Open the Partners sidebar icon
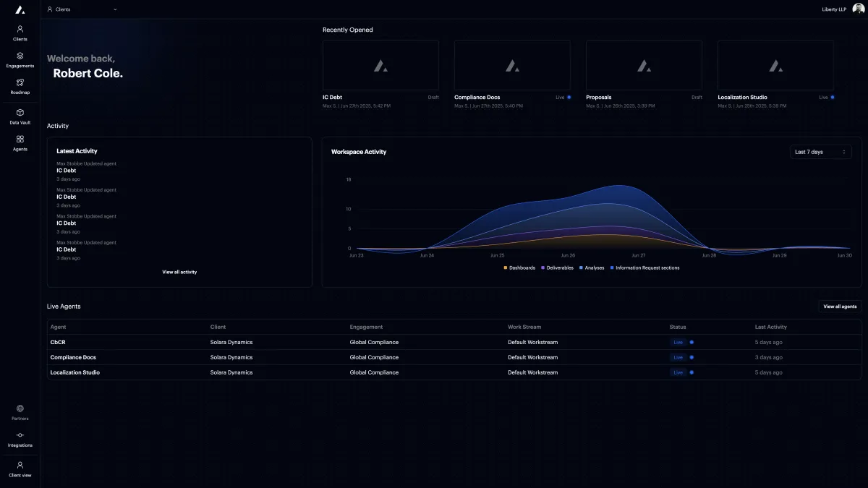 pos(20,412)
